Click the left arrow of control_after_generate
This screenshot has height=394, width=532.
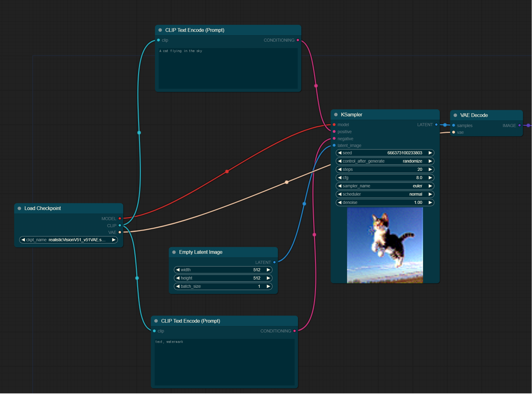[340, 161]
